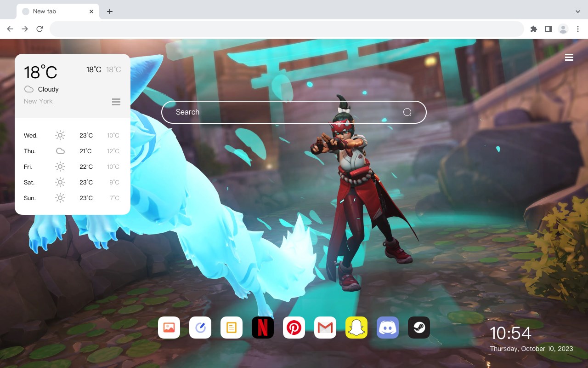
Task: Click the cloud icon in Thu. row
Action: pyautogui.click(x=60, y=151)
